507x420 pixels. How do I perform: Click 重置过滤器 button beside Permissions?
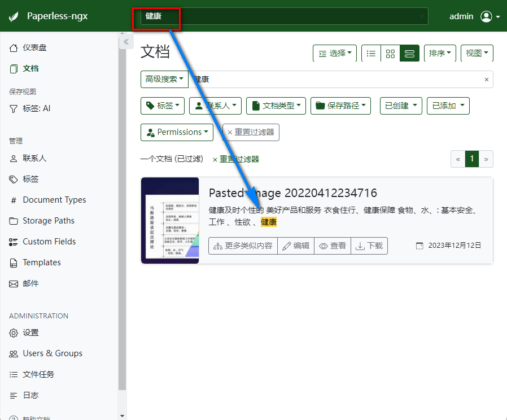coord(251,132)
